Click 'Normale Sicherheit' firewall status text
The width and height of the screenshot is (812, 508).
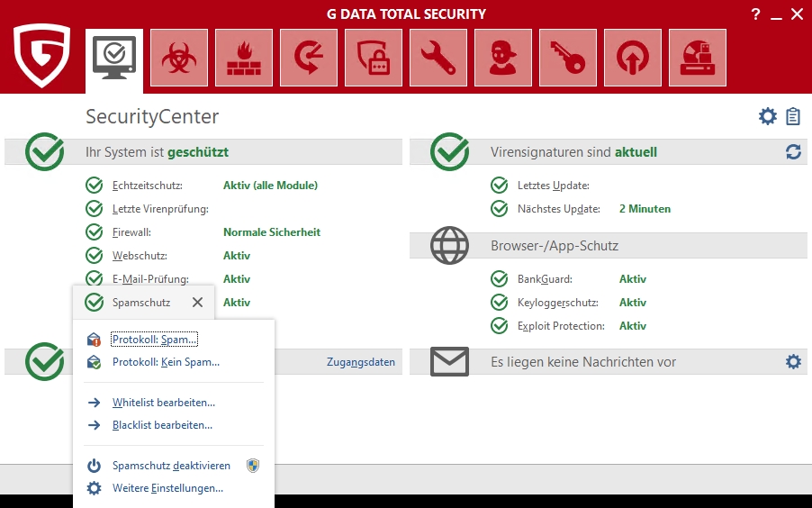pos(272,232)
